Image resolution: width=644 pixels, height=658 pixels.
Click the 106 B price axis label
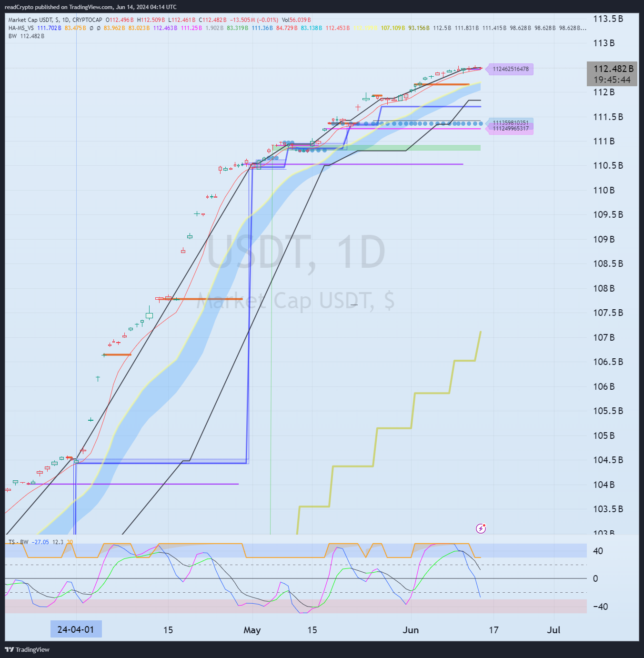(604, 387)
